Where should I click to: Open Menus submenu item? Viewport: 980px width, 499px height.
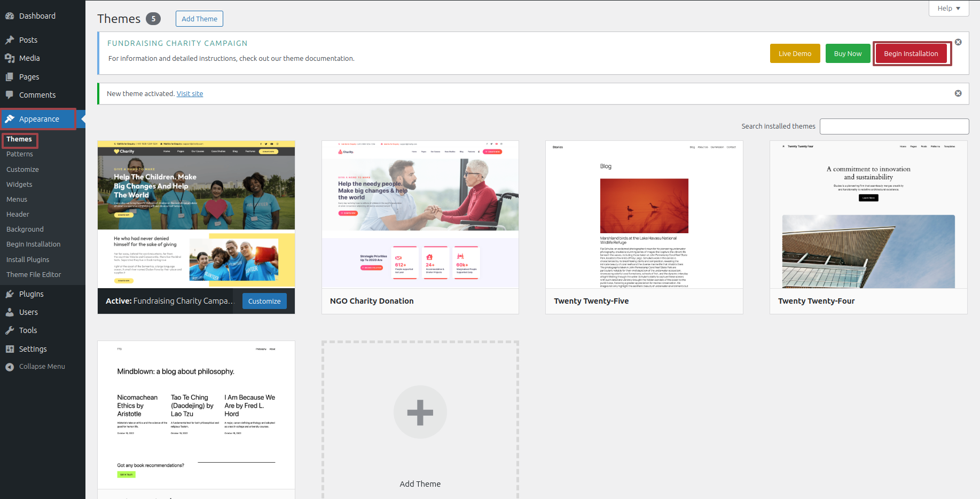tap(17, 200)
